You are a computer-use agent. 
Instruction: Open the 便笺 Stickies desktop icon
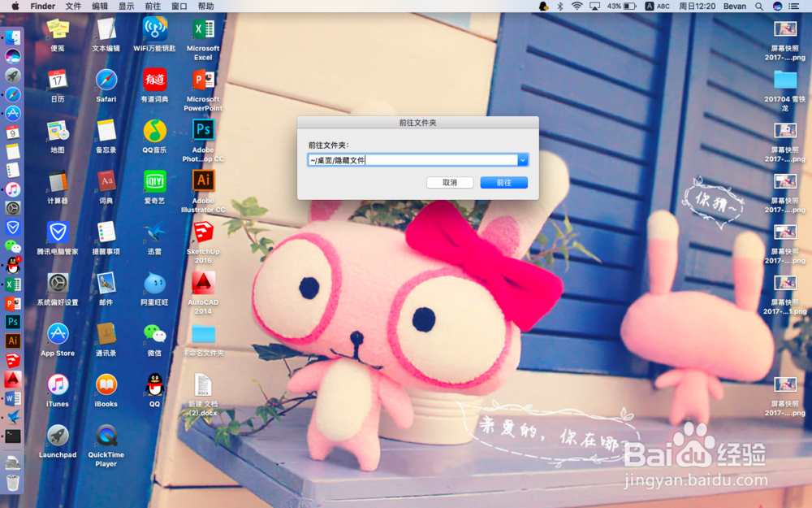[58, 29]
